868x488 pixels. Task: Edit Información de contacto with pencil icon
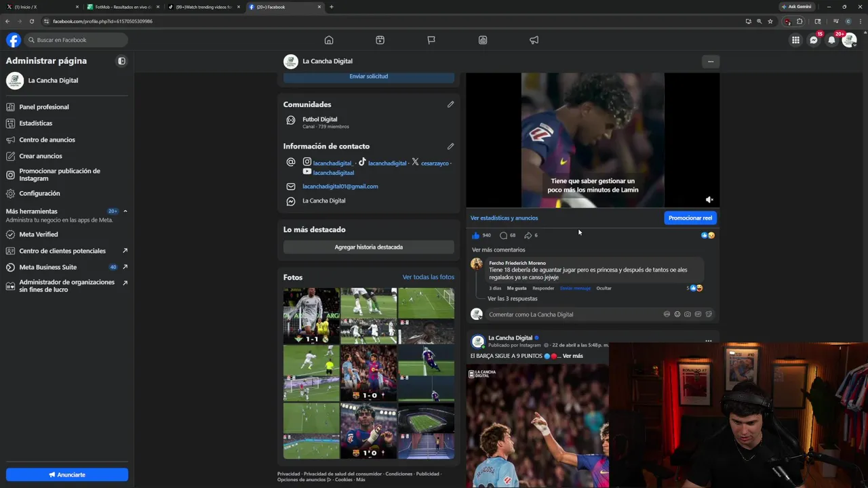point(450,146)
